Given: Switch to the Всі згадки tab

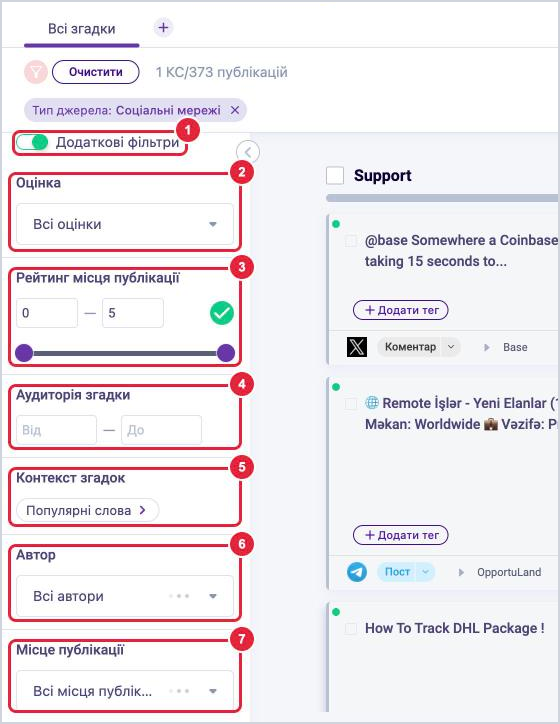Looking at the screenshot, I should pyautogui.click(x=82, y=29).
